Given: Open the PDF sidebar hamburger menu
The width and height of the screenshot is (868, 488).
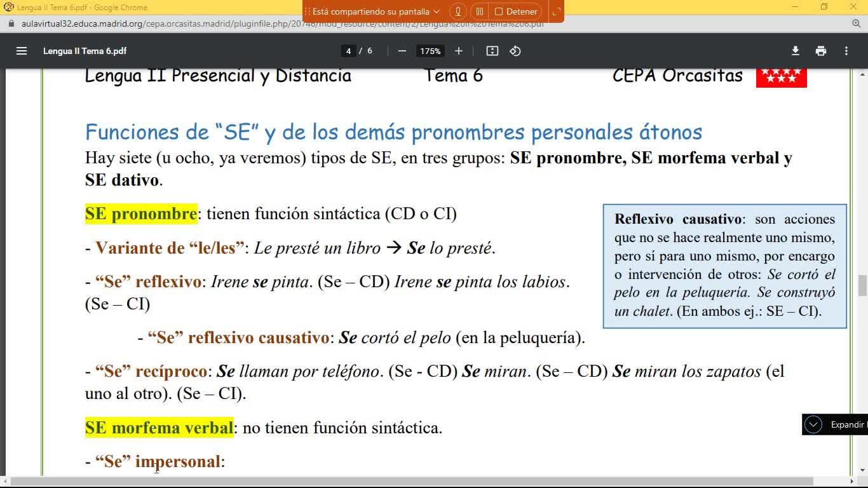Looking at the screenshot, I should (x=22, y=51).
